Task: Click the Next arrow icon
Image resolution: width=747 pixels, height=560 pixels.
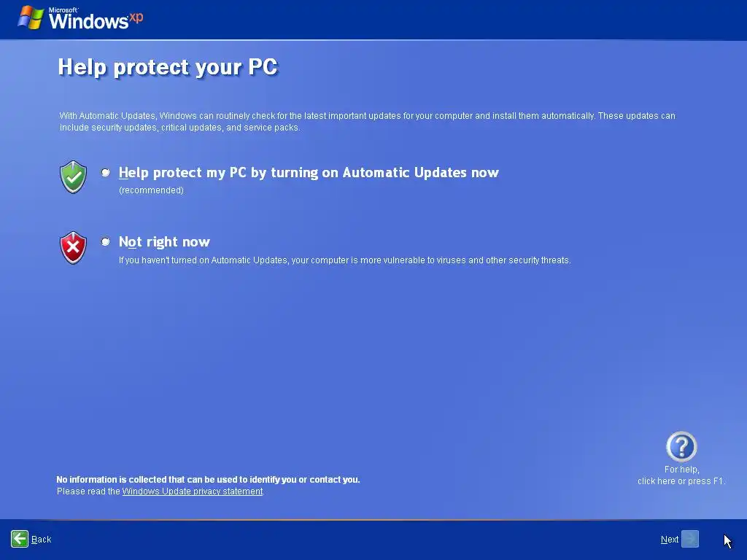Action: (690, 539)
